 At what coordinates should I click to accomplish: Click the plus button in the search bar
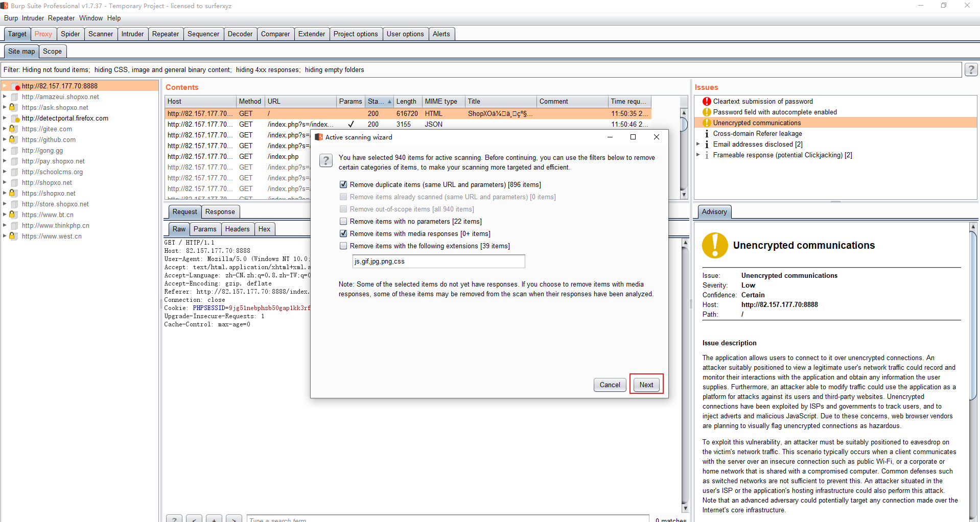point(214,518)
